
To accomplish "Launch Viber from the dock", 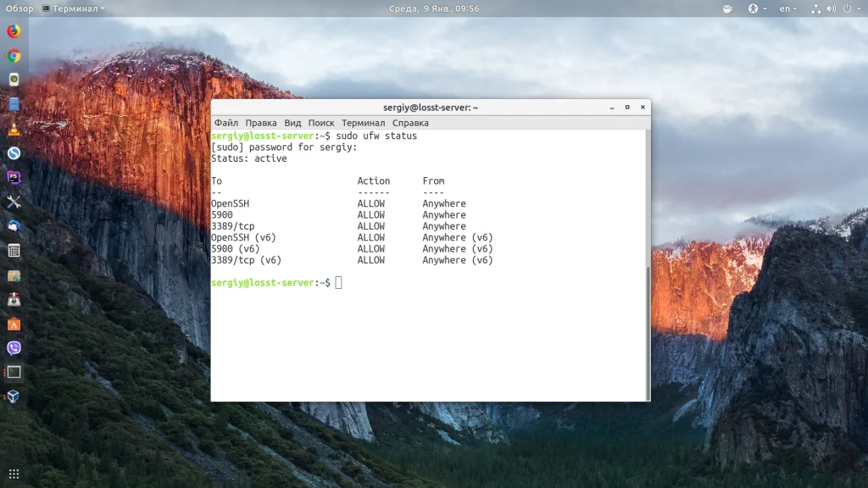I will (x=14, y=348).
